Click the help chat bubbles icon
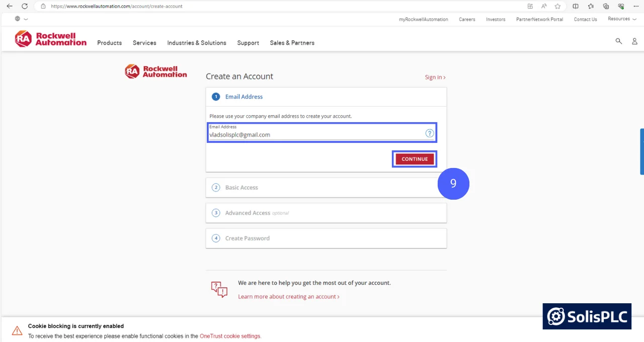Image resolution: width=644 pixels, height=342 pixels. tap(219, 289)
